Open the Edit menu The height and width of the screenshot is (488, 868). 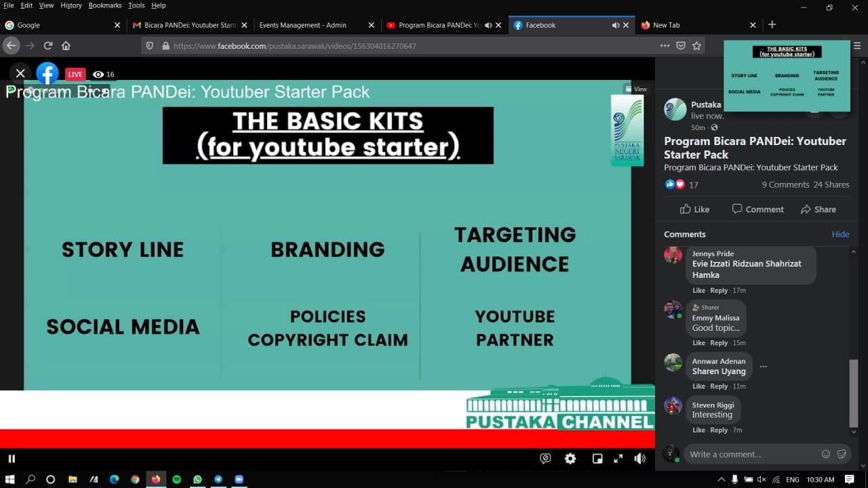click(x=26, y=5)
